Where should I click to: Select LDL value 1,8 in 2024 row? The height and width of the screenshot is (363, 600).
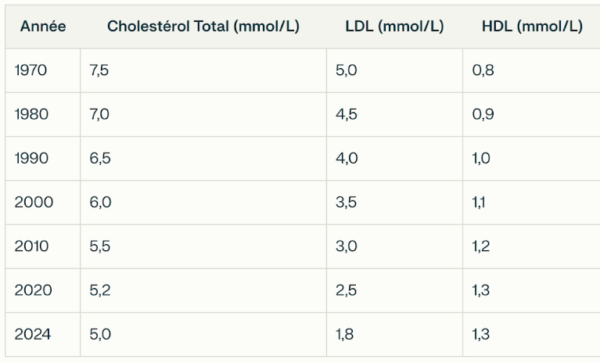click(x=344, y=334)
